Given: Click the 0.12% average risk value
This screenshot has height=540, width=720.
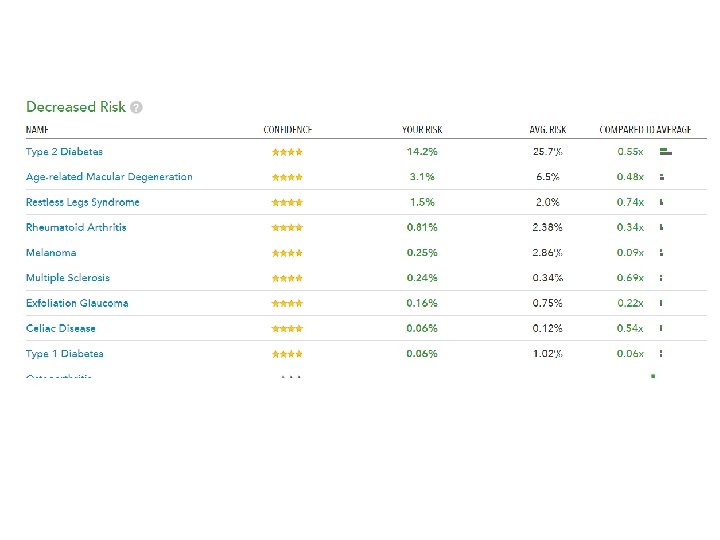Looking at the screenshot, I should coord(548,328).
